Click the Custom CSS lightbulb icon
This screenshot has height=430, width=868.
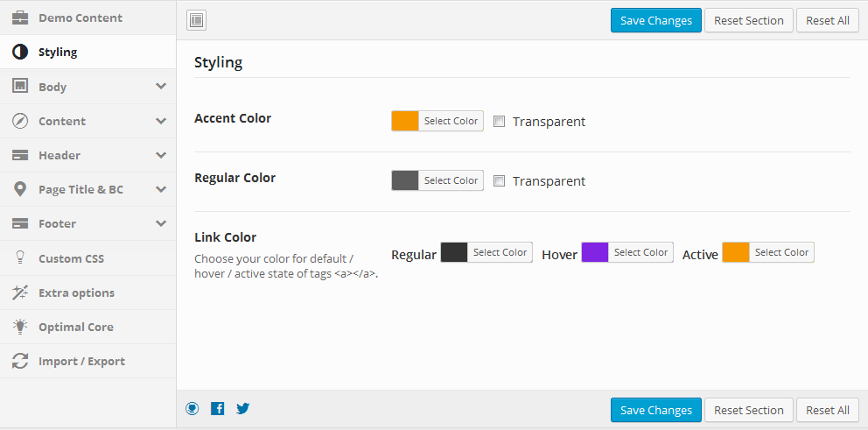pyautogui.click(x=20, y=258)
